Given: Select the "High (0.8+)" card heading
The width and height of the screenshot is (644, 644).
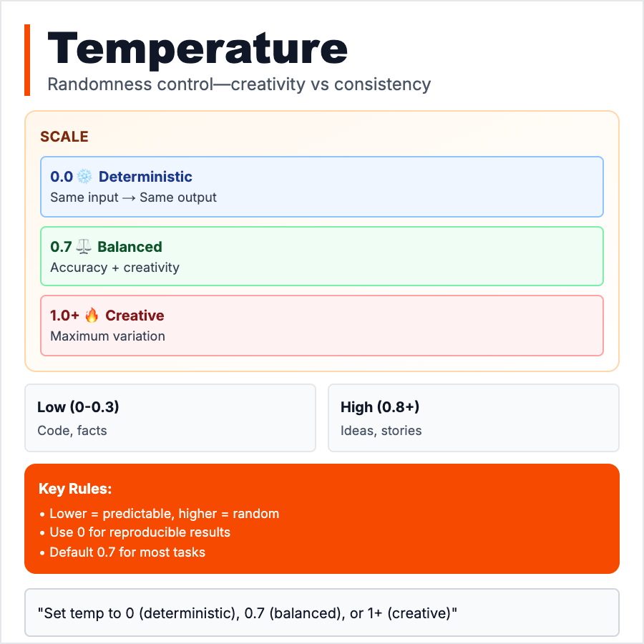Looking at the screenshot, I should click(380, 407).
